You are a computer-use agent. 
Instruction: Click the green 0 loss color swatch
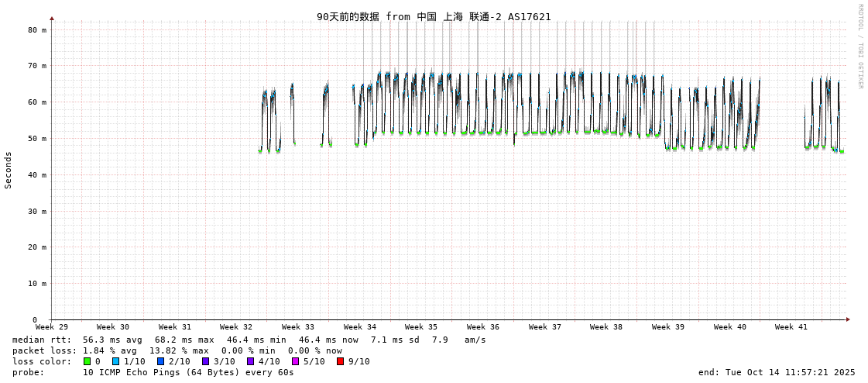coord(87,361)
